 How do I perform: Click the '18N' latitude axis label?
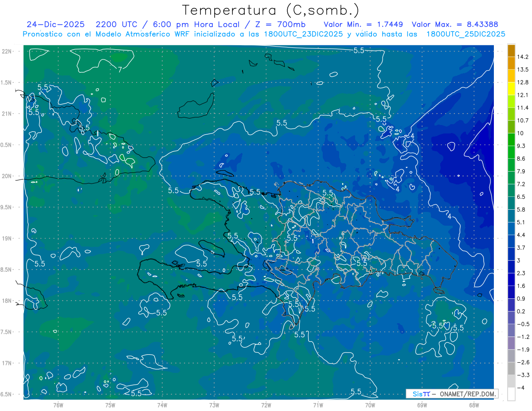click(7, 301)
